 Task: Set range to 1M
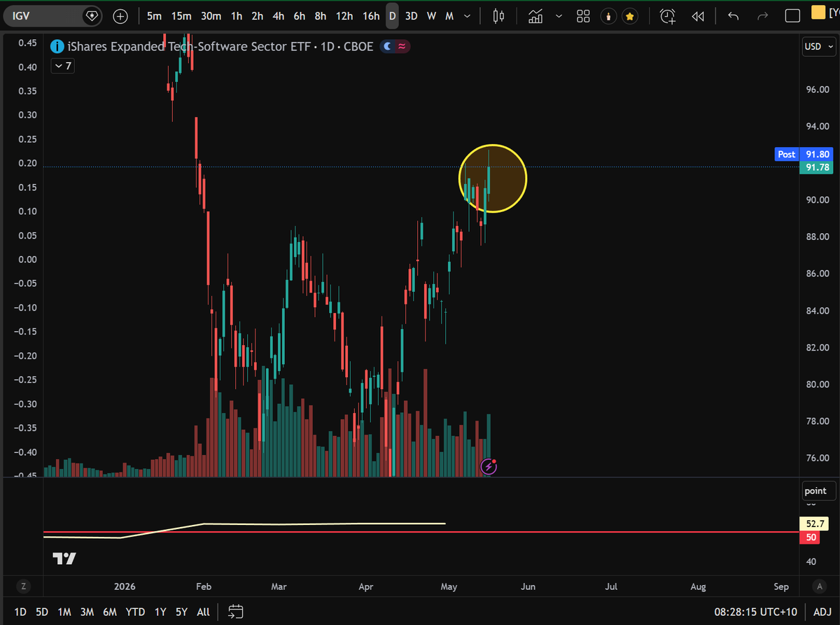coord(64,612)
